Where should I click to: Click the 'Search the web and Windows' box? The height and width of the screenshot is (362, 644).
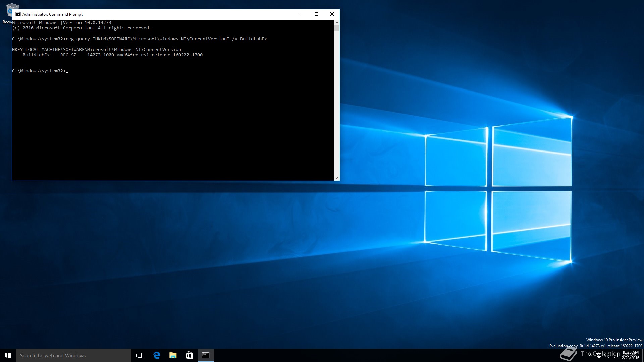[74, 355]
